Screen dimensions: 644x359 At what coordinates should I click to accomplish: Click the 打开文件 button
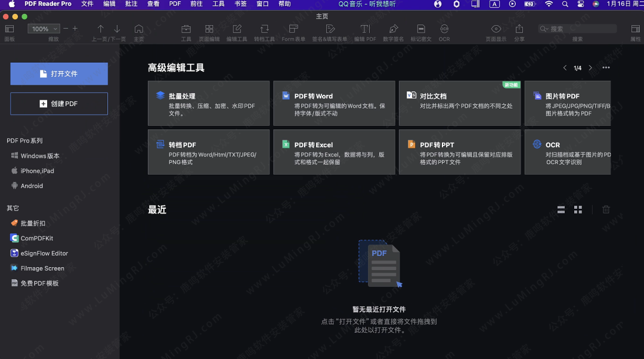59,74
